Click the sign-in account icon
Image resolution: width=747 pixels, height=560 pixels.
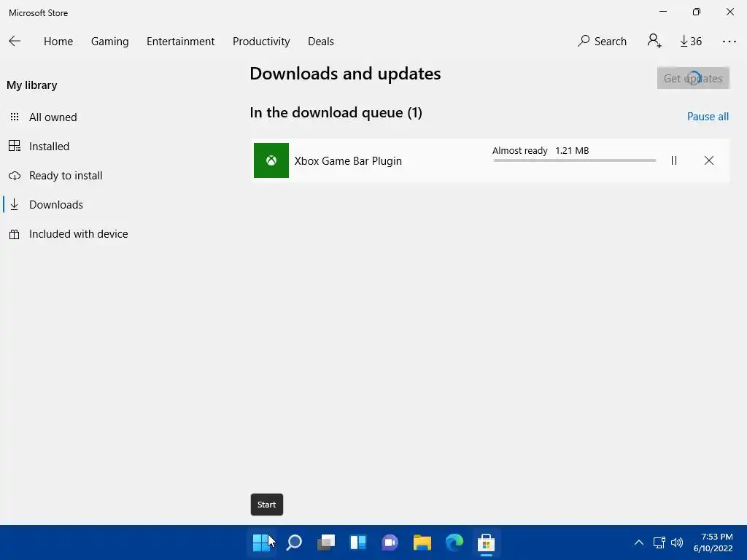(654, 41)
